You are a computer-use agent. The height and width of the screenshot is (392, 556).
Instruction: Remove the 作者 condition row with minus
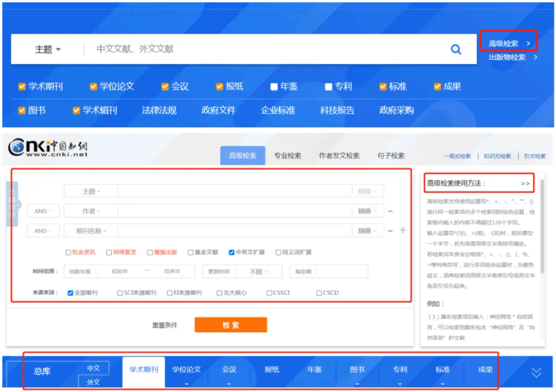click(390, 211)
